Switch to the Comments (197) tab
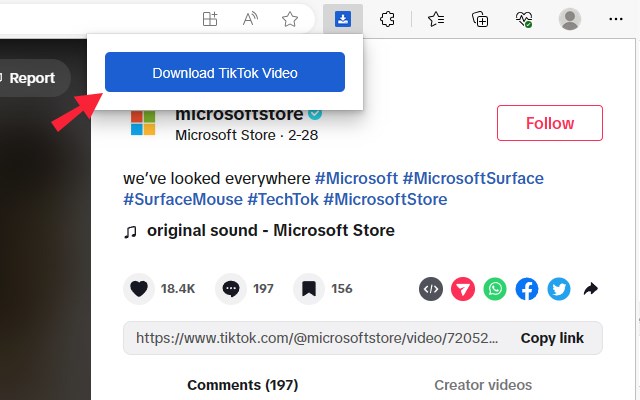 coord(242,385)
